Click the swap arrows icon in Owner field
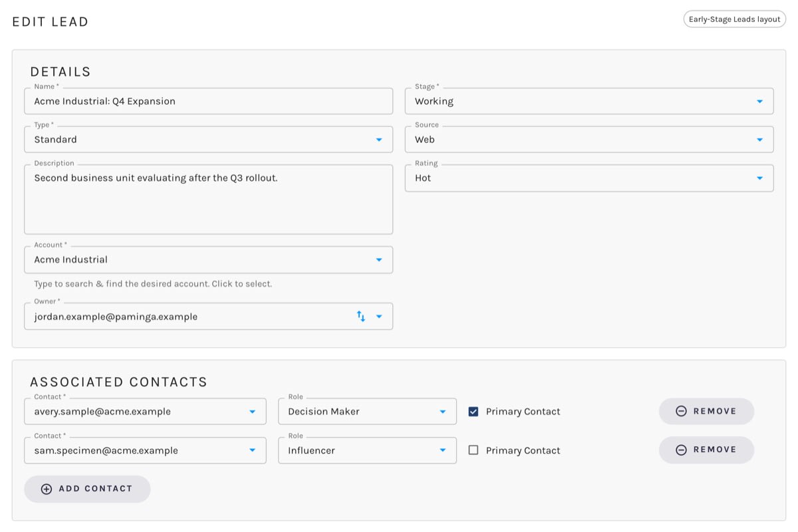Screen dimensions: 798x532 click(x=360, y=317)
